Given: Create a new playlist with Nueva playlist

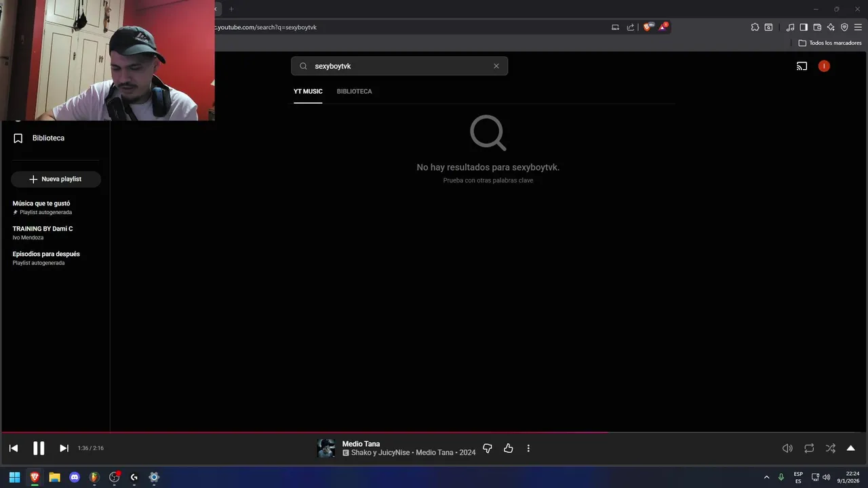Looking at the screenshot, I should pos(56,179).
